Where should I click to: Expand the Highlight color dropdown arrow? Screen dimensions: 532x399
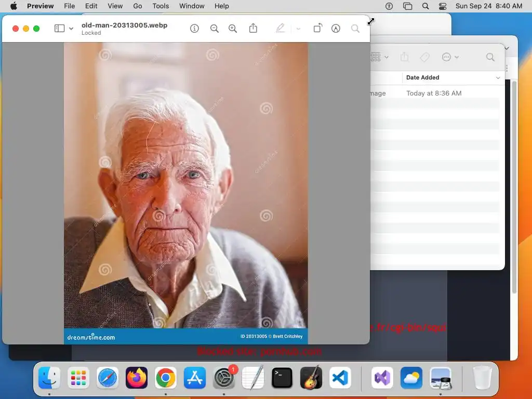(x=298, y=29)
